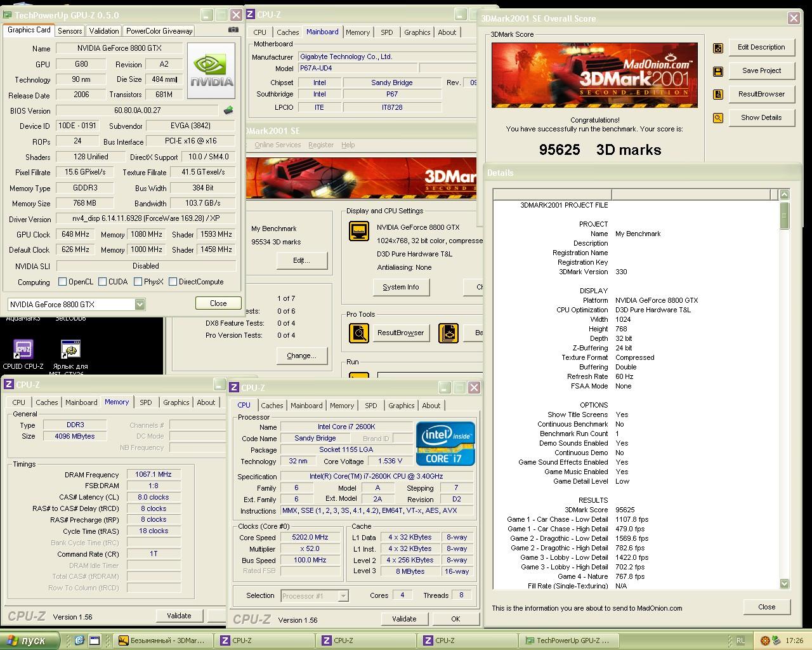Click the ResultBrowser button in Overall Score

[x=761, y=94]
